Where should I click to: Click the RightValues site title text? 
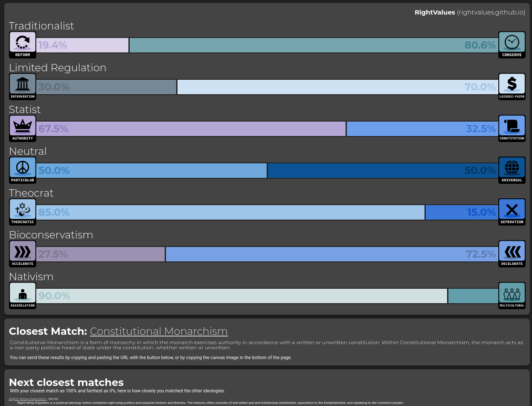click(x=434, y=12)
